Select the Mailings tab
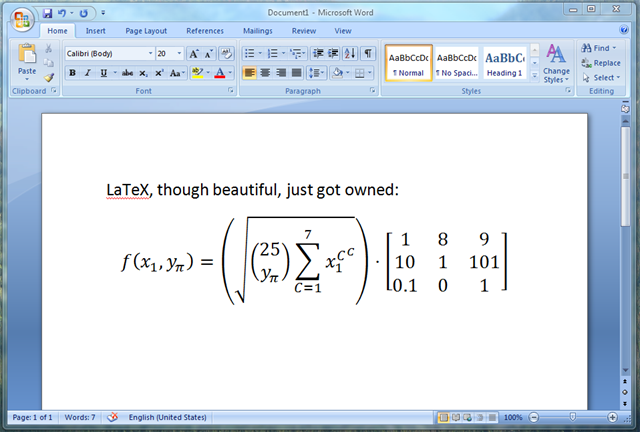The width and height of the screenshot is (640, 432). point(258,31)
